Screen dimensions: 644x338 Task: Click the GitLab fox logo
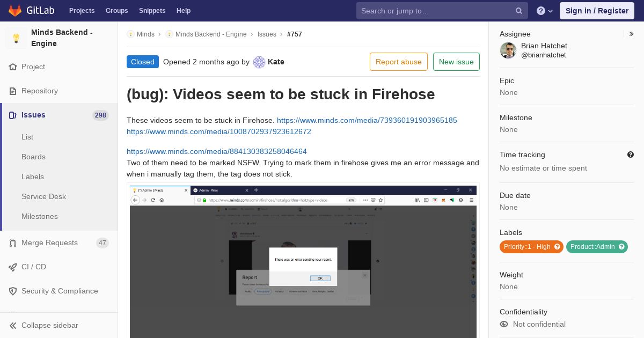(x=15, y=11)
